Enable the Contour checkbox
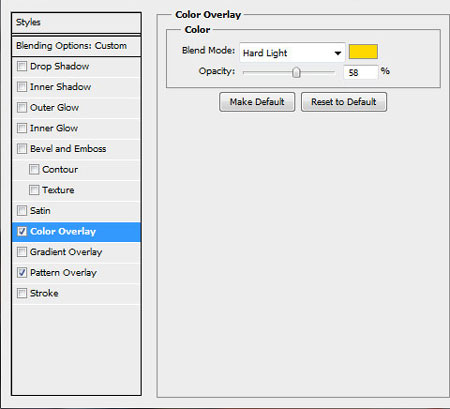Image resolution: width=450 pixels, height=409 pixels. (x=34, y=169)
